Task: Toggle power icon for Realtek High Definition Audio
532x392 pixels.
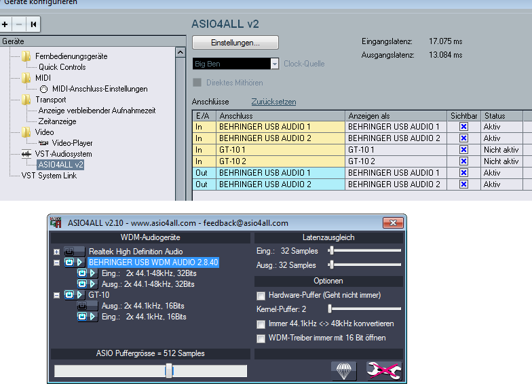Action: click(69, 251)
